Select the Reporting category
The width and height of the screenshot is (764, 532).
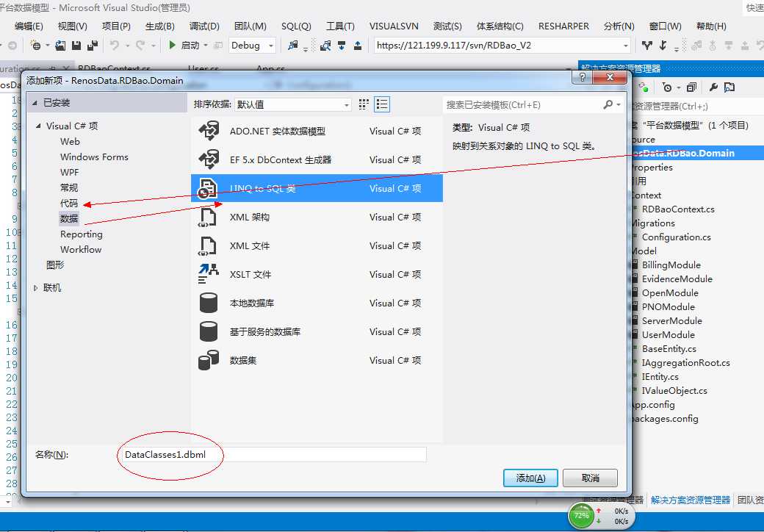tap(82, 234)
